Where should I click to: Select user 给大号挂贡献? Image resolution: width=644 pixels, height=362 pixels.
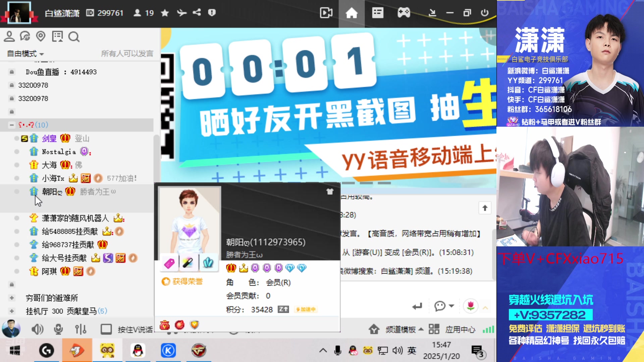[64, 258]
